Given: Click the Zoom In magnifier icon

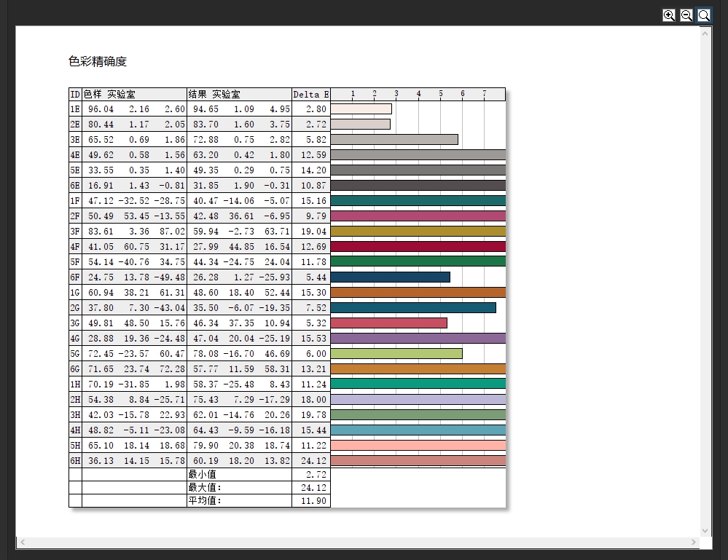Looking at the screenshot, I should 668,15.
